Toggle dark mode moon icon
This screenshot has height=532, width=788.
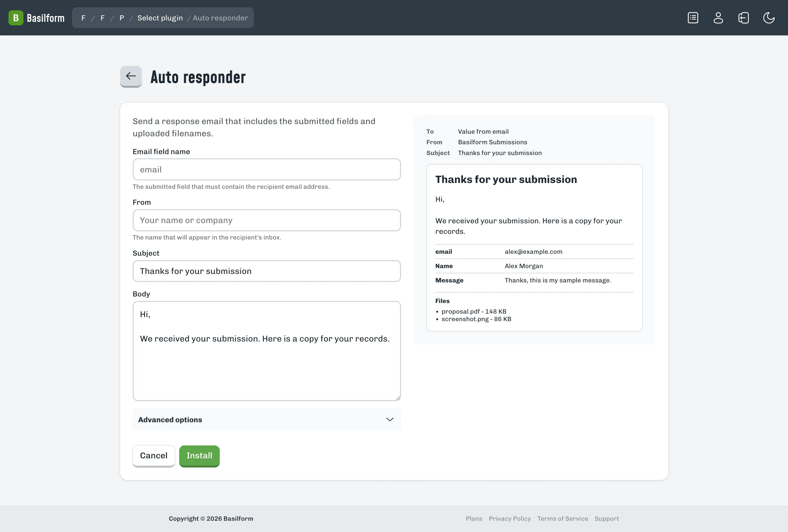[x=769, y=18]
